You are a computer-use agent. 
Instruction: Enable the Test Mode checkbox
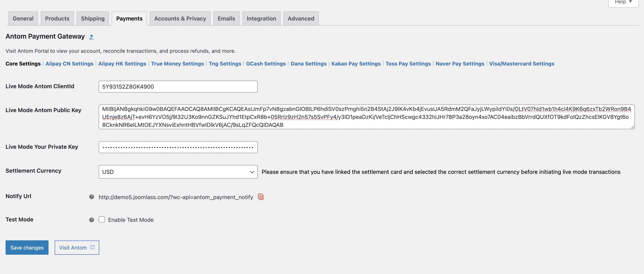click(x=102, y=219)
